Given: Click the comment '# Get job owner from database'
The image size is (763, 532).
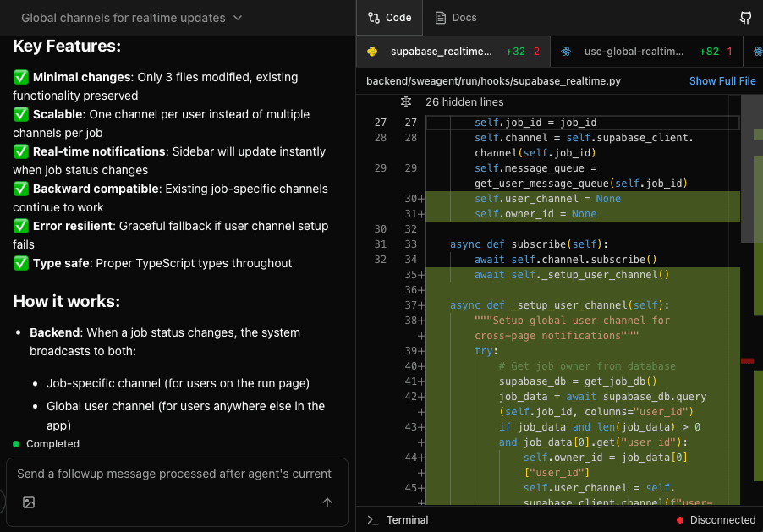Looking at the screenshot, I should click(587, 366).
